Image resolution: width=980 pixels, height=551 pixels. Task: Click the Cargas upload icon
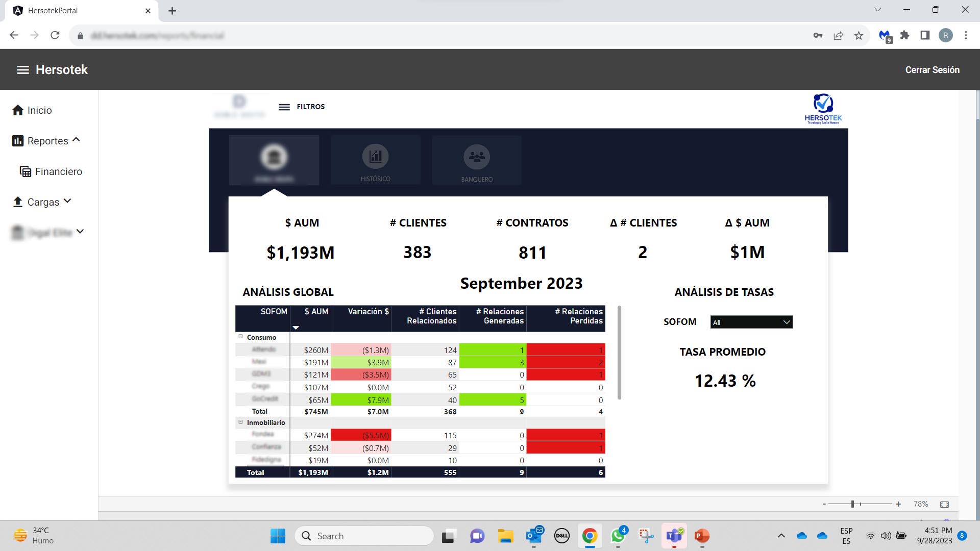(18, 202)
